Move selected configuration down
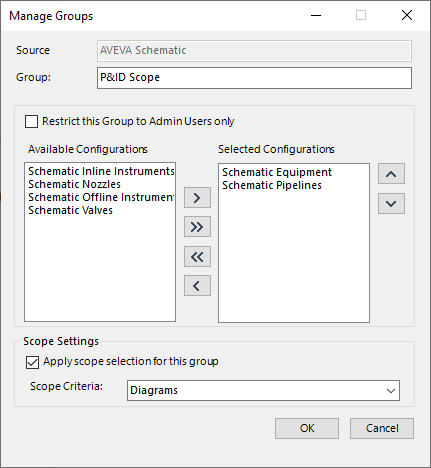The image size is (431, 468). [x=391, y=203]
